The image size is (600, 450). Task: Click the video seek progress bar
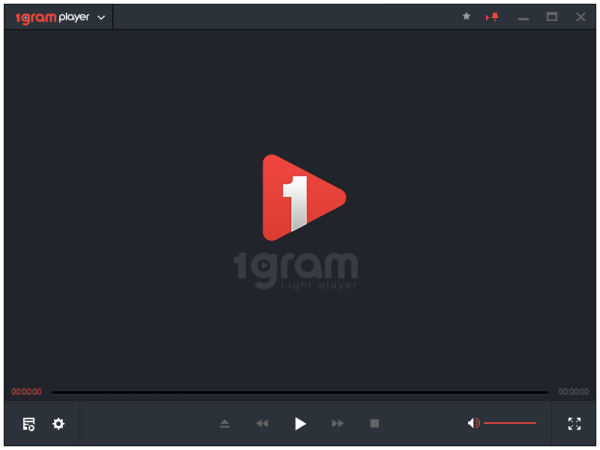pos(300,392)
